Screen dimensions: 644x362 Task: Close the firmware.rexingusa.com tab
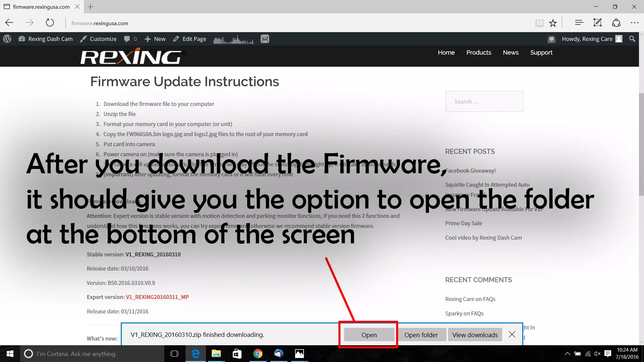tap(77, 7)
